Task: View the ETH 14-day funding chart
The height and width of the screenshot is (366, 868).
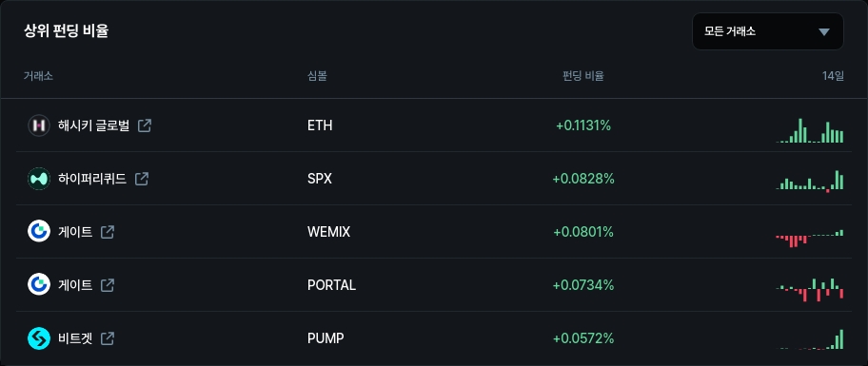Action: [x=810, y=130]
